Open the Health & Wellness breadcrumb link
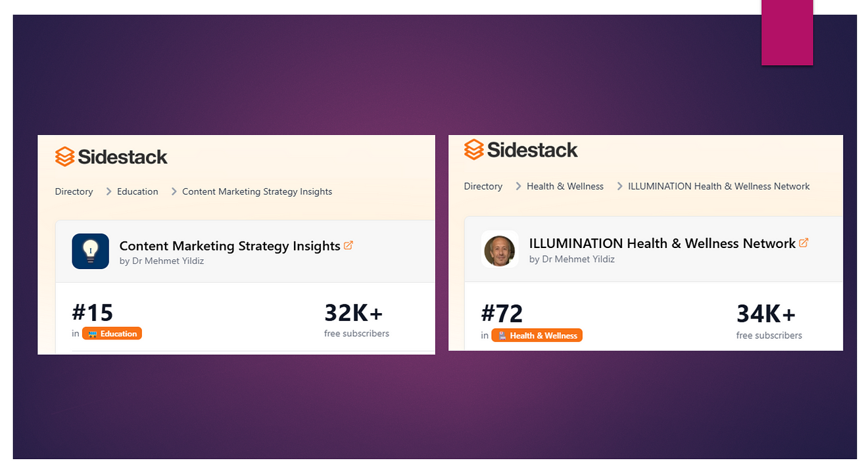868x471 pixels. [565, 186]
